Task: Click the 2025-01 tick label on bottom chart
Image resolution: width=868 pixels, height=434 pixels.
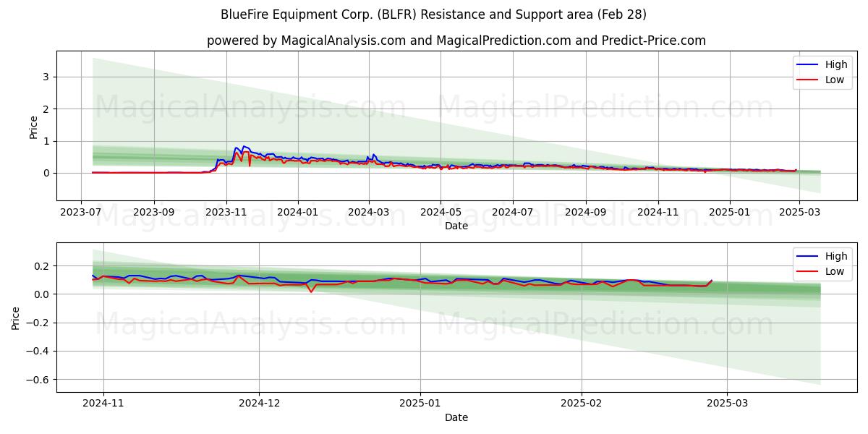Action: click(x=420, y=405)
